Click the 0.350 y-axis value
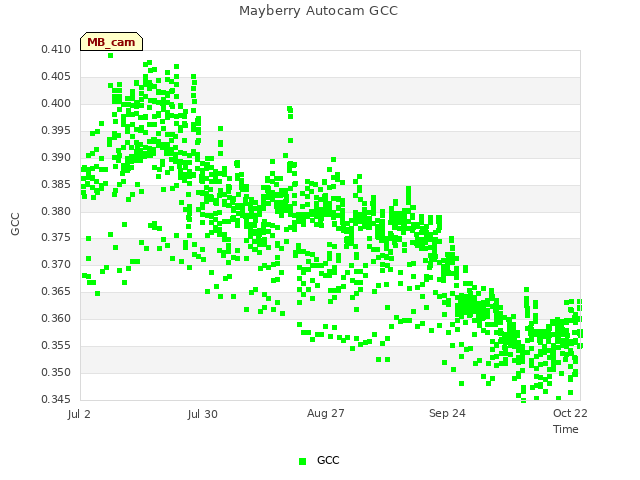This screenshot has height=480, width=640. click(x=56, y=372)
